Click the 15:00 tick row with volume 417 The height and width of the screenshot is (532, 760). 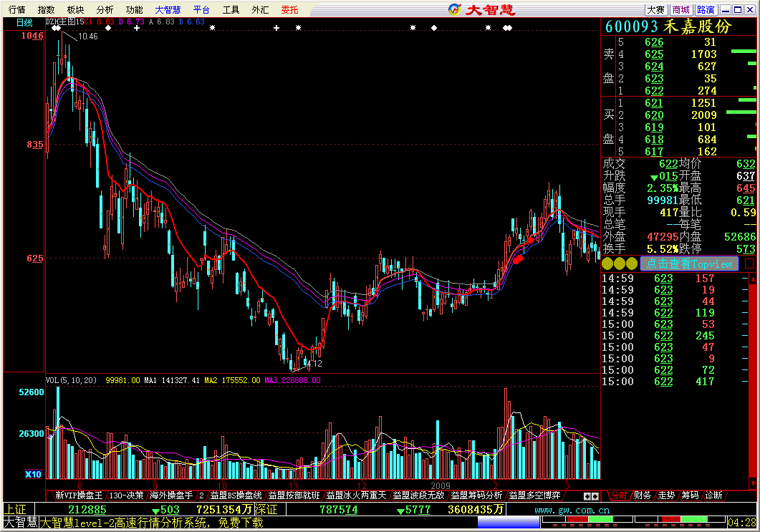click(x=674, y=382)
